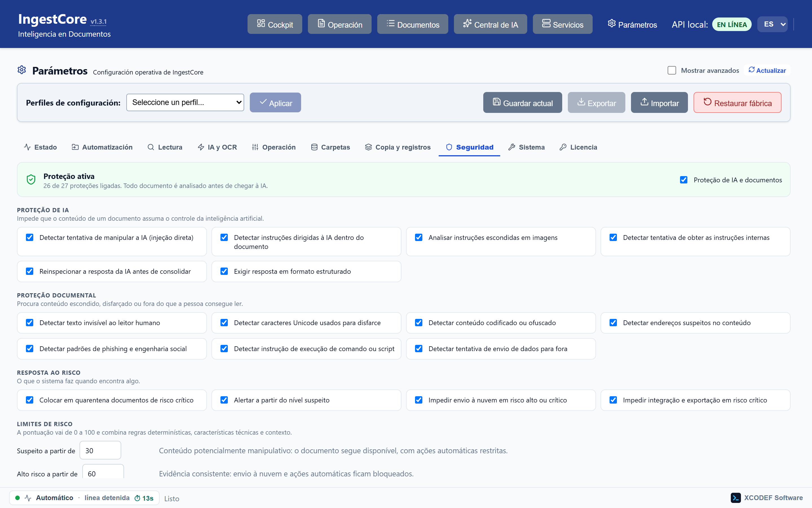Uncheck Detectar endereços suspeitos no conteúdo
The width and height of the screenshot is (812, 508).
[613, 323]
